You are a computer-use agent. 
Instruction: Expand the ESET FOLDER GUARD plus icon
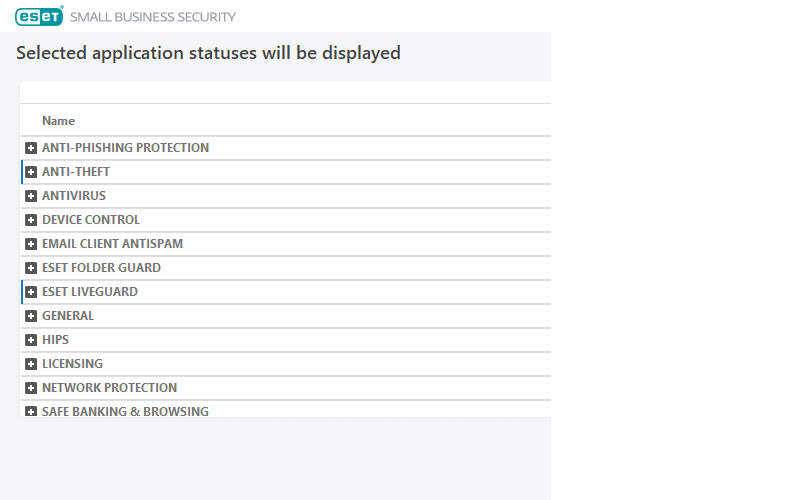(x=31, y=268)
